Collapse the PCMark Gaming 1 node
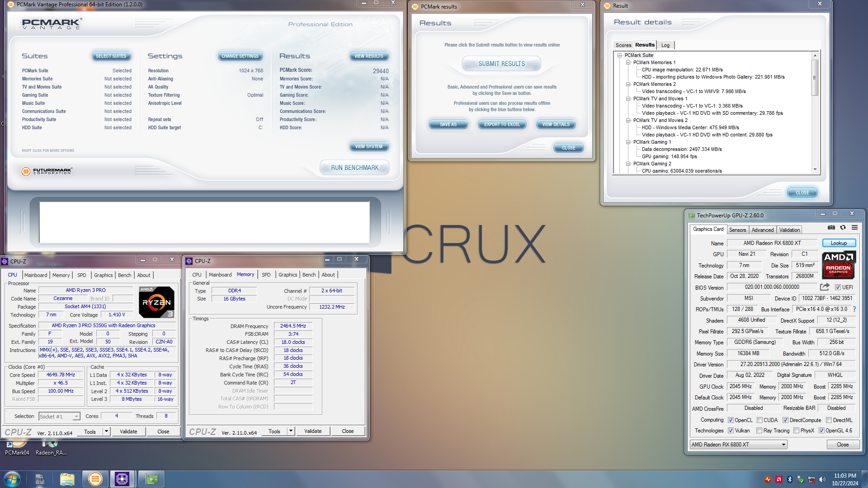The image size is (868, 488). pyautogui.click(x=628, y=142)
